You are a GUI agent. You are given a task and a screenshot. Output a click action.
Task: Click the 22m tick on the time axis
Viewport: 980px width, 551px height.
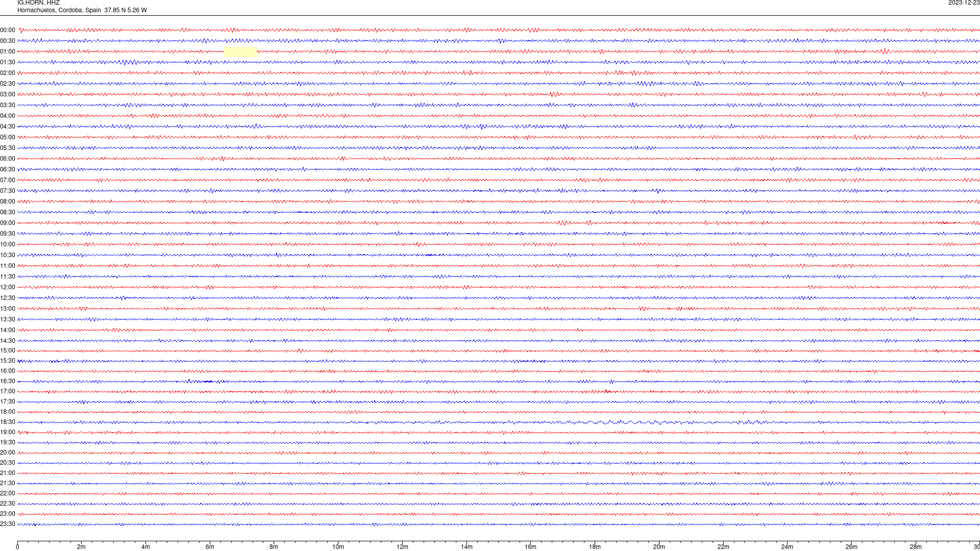coord(723,547)
